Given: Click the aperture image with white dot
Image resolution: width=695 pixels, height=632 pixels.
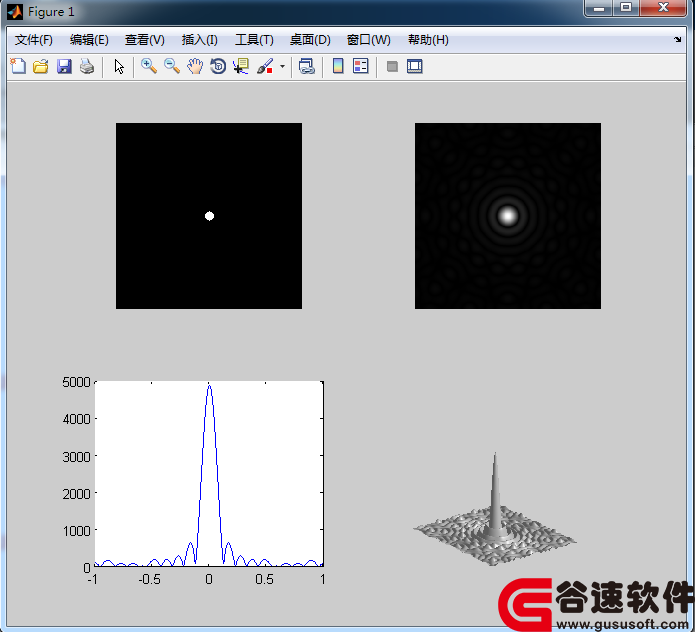Looking at the screenshot, I should click(209, 216).
